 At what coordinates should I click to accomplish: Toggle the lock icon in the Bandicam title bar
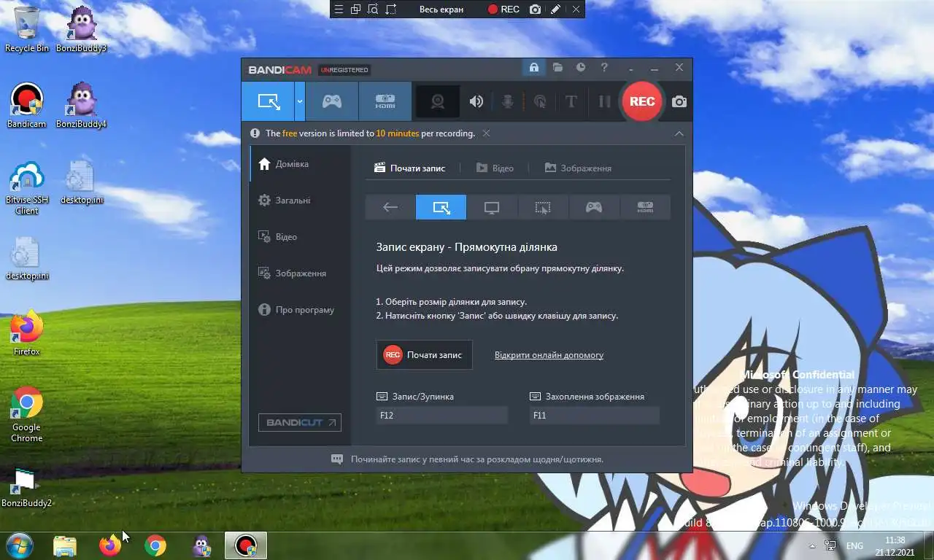[533, 68]
